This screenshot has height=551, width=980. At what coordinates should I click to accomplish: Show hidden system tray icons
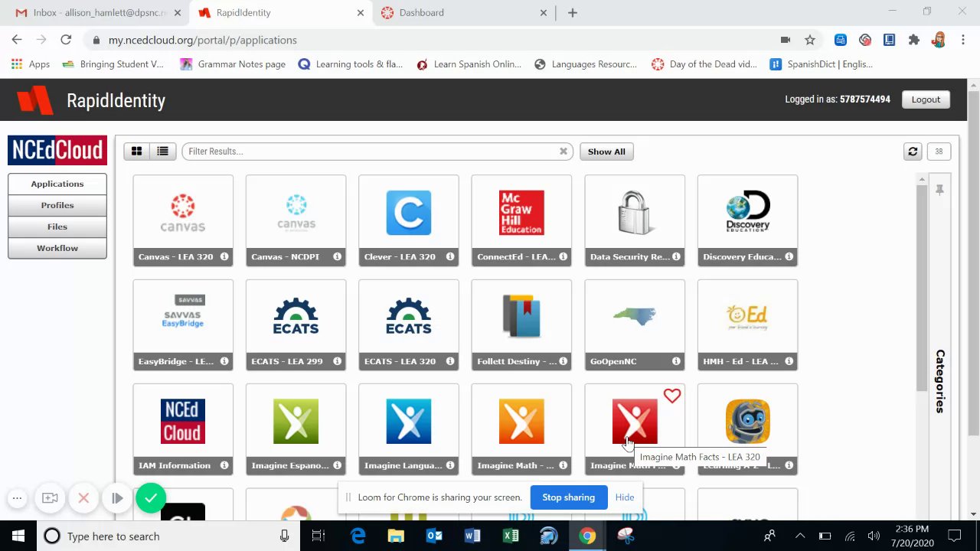(x=800, y=536)
